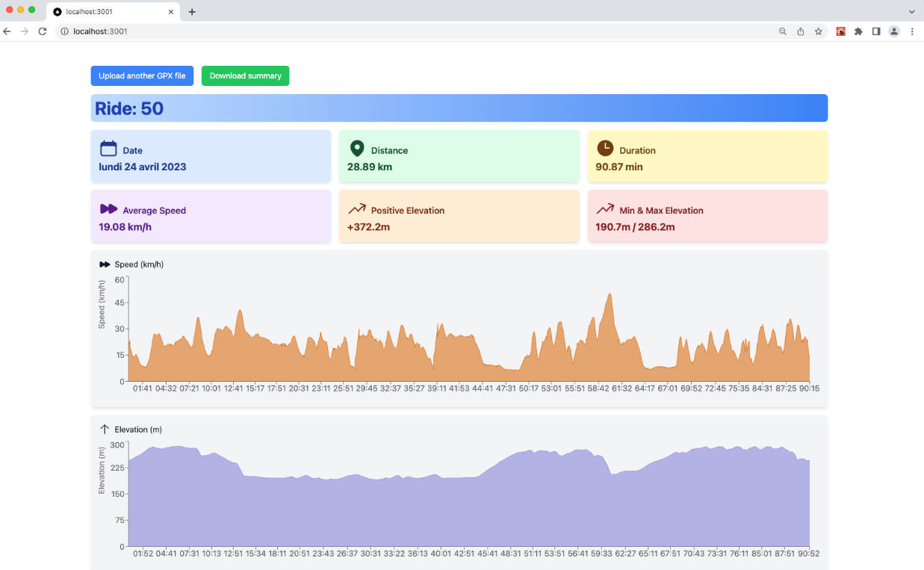This screenshot has width=924, height=570.
Task: Select the localhost:3001 browser tab
Action: (105, 11)
